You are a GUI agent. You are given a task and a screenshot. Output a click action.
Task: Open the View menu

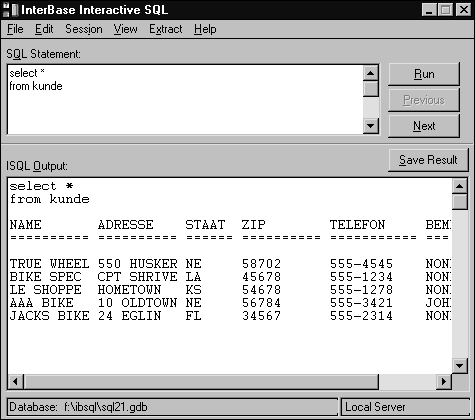125,29
